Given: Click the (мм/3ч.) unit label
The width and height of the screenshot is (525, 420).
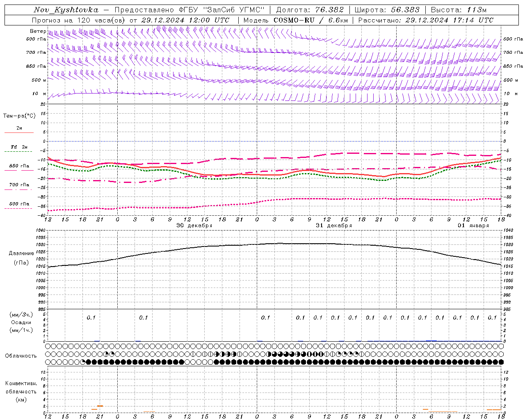Looking at the screenshot, I should 21,315.
